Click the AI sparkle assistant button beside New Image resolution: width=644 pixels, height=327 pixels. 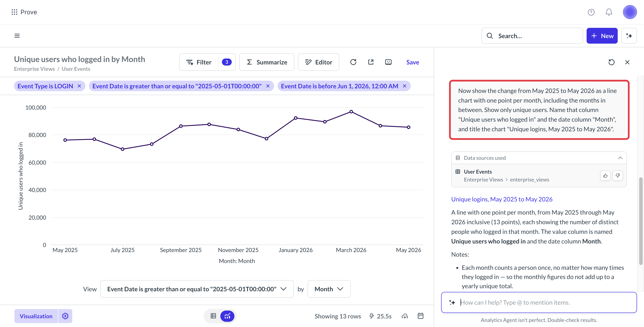point(629,36)
